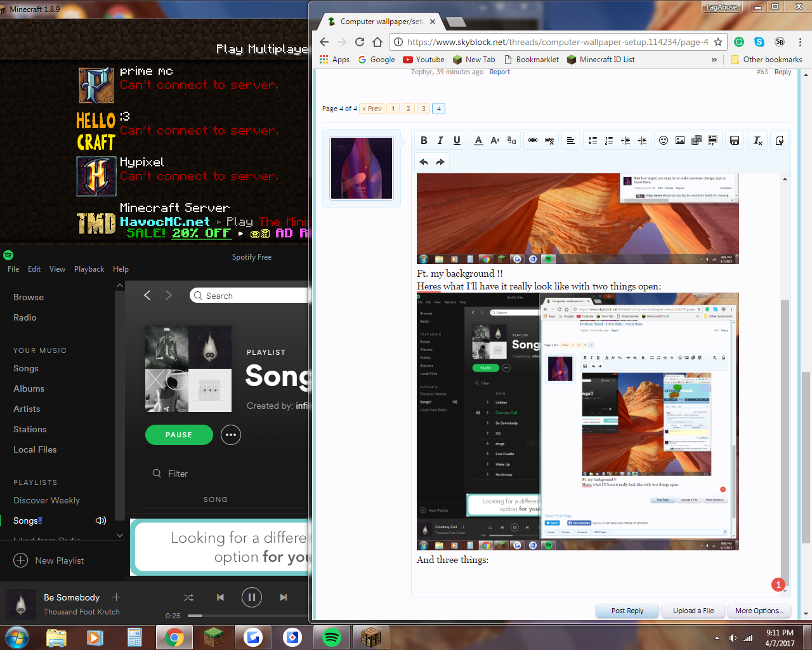Click the Grammarly extension icon
The image size is (812, 650).
pyautogui.click(x=739, y=42)
